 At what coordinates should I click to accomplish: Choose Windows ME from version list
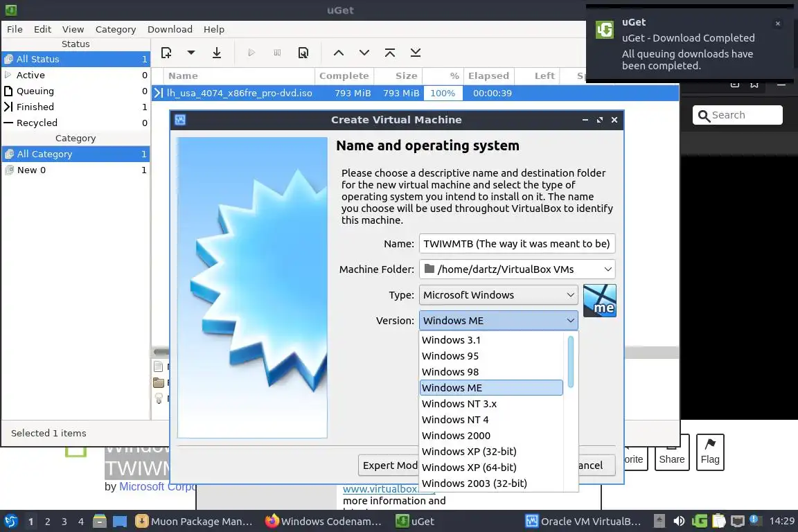492,388
